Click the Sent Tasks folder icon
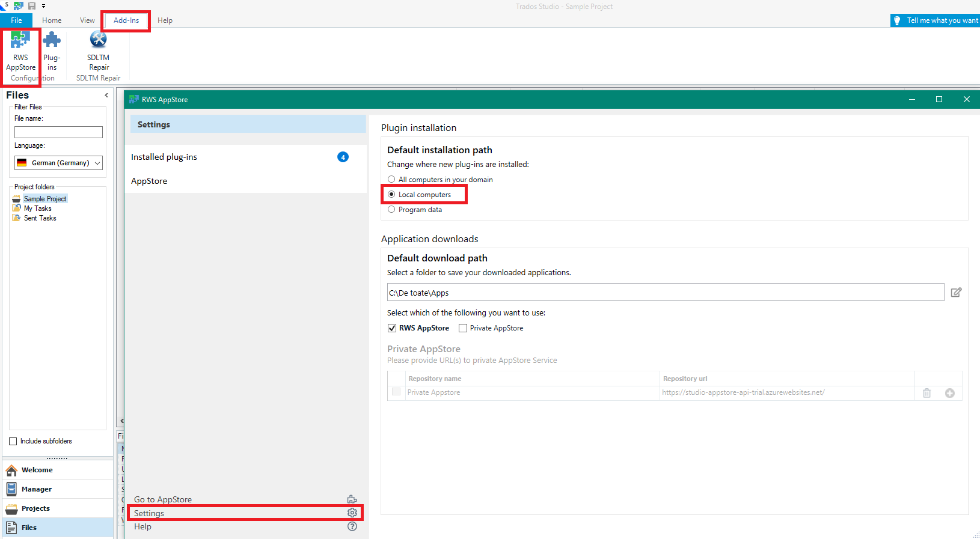This screenshot has height=539, width=980. [16, 218]
